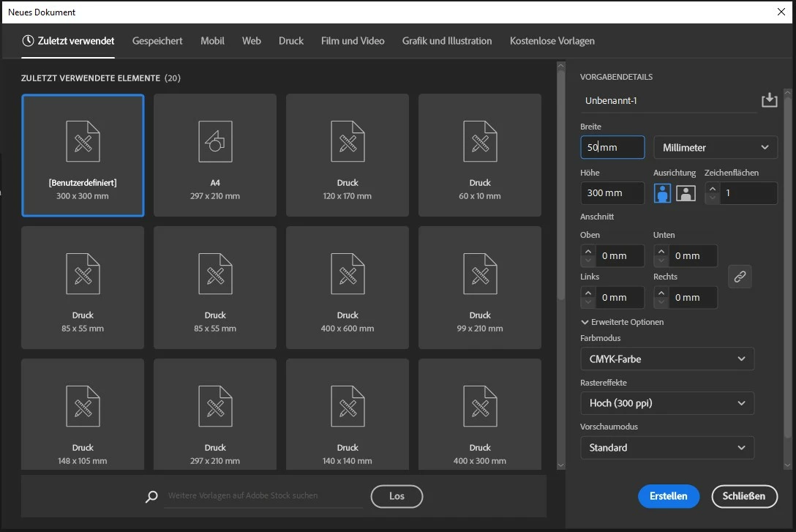796x532 pixels.
Task: Select the Druck 400 x 300 mm preset
Action: (x=480, y=414)
